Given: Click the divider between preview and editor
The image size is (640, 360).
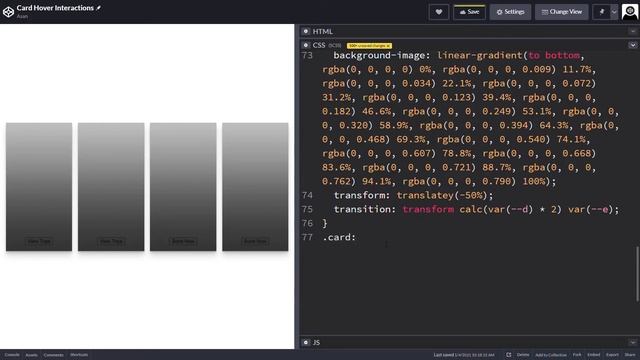Looking at the screenshot, I should (297, 187).
